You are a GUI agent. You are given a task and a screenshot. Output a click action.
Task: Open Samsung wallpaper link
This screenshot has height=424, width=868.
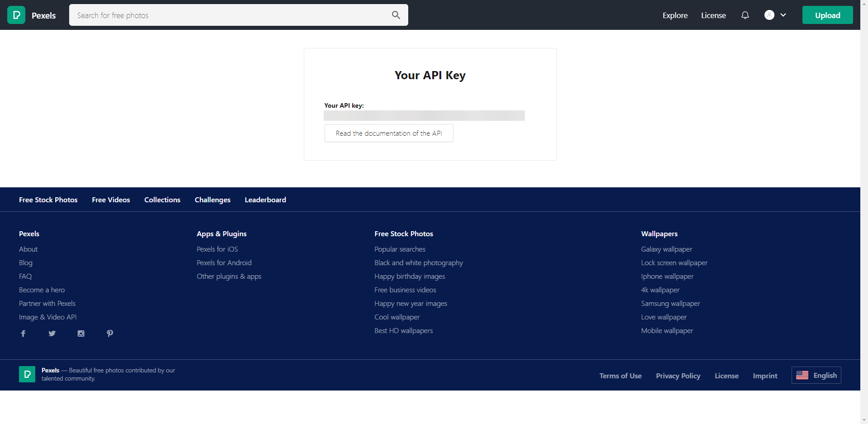(x=671, y=303)
